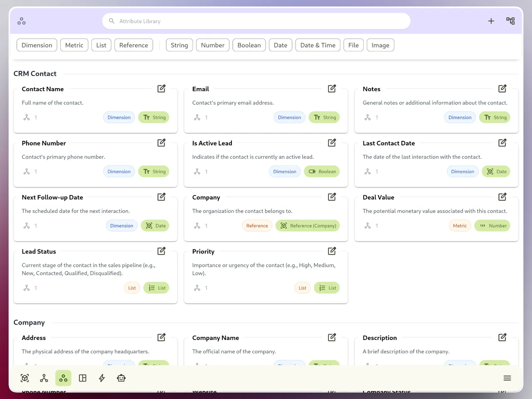Screen dimensions: 532x399
Task: Select the Reference filter chip
Action: click(x=133, y=45)
